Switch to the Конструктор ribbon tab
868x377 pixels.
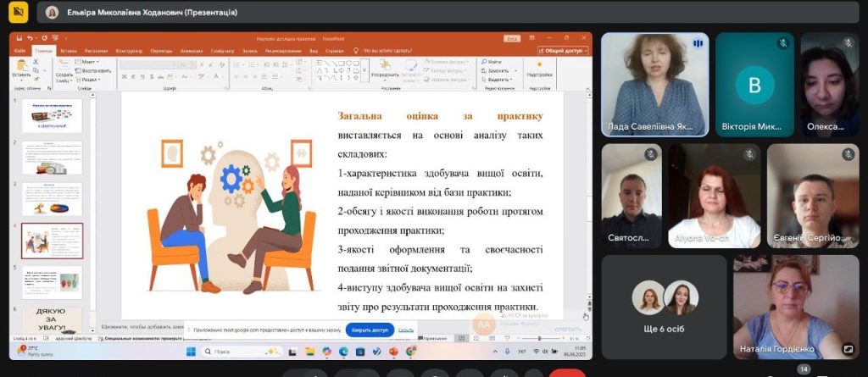click(x=130, y=51)
